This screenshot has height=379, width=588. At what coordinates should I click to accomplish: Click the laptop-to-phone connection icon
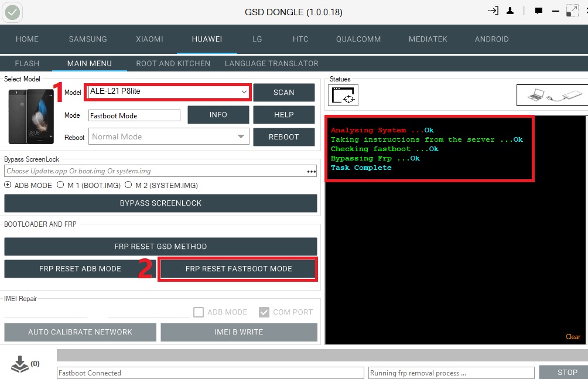tap(552, 95)
